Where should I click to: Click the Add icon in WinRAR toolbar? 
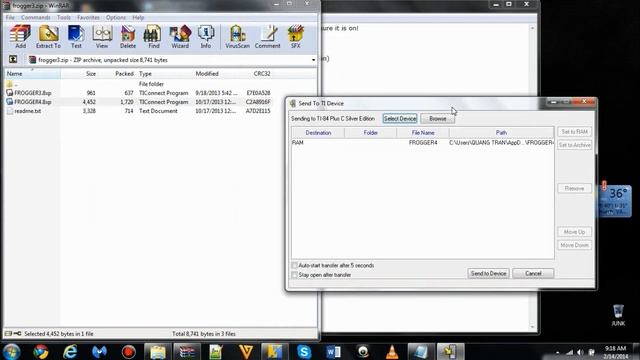click(20, 37)
